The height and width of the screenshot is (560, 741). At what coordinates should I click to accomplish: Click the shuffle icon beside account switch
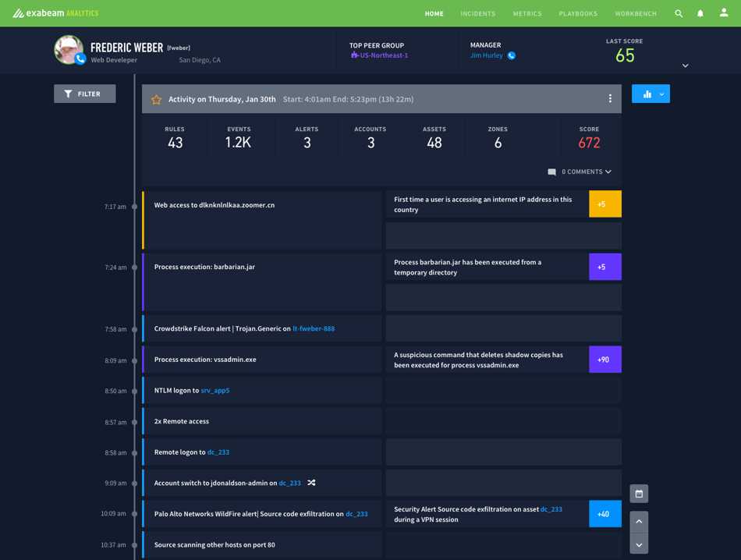point(311,483)
